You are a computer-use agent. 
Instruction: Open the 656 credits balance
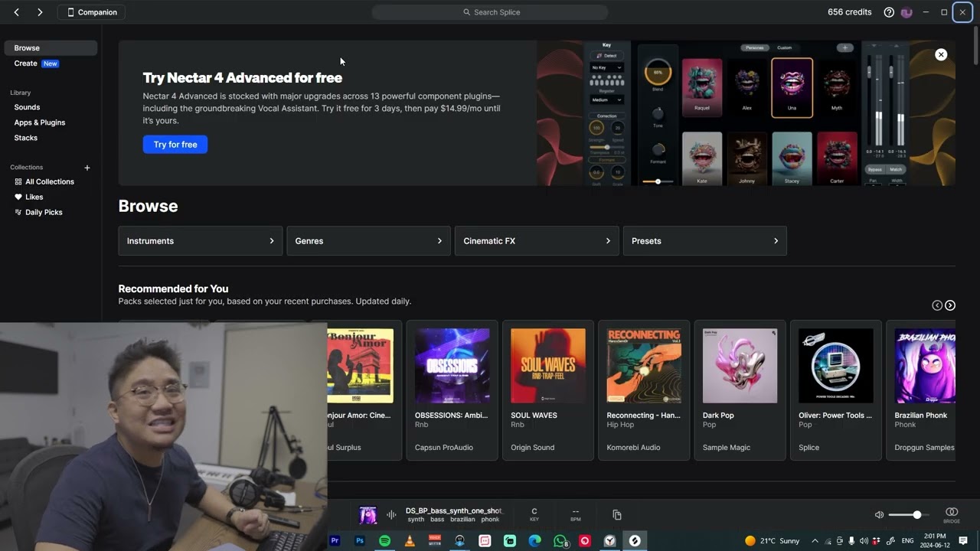850,12
